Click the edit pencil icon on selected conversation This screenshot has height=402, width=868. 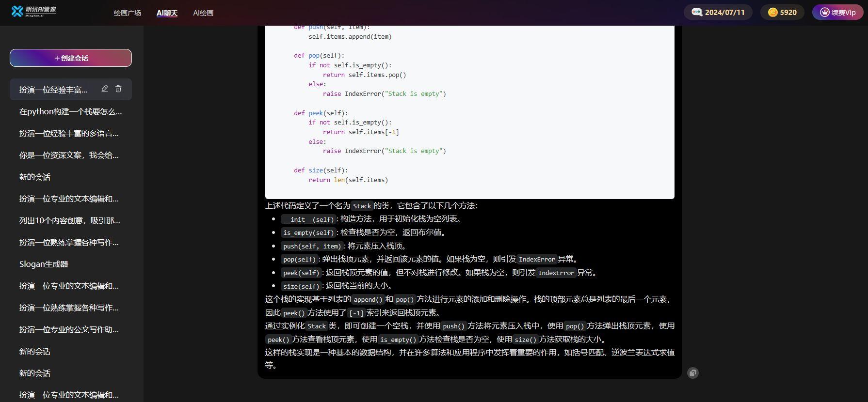coord(105,89)
